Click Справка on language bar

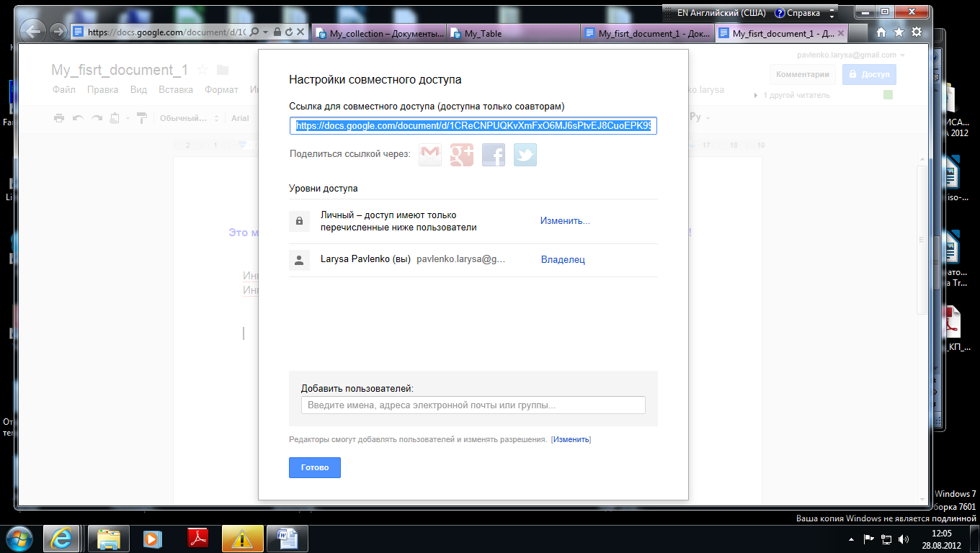798,13
